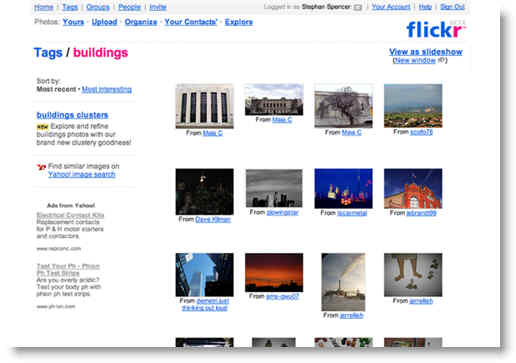This screenshot has height=363, width=516.
Task: Open Your Contacts' photos
Action: click(x=191, y=22)
